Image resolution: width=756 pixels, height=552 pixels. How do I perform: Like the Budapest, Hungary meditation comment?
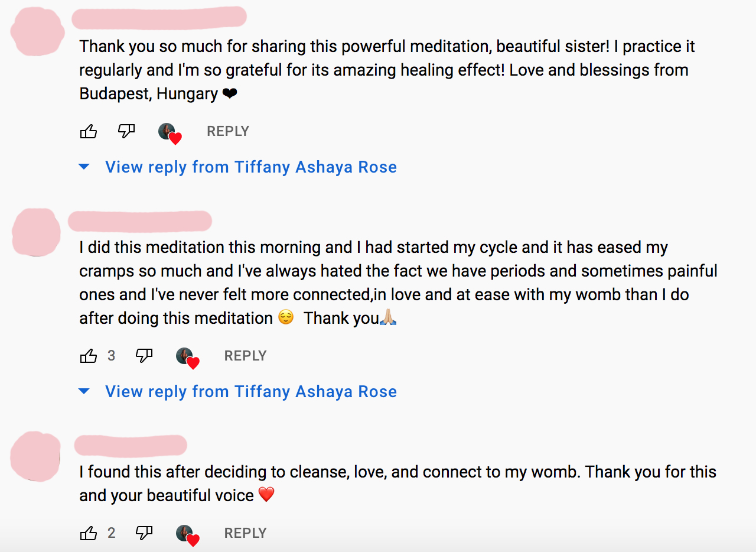pos(89,131)
